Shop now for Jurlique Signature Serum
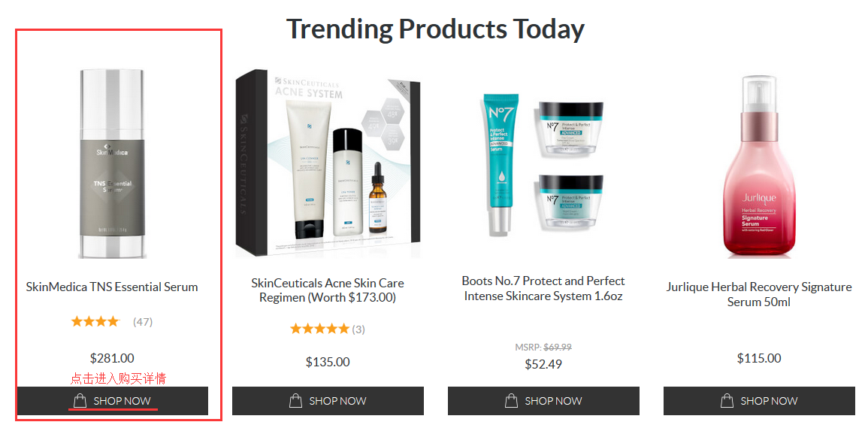 tap(759, 401)
